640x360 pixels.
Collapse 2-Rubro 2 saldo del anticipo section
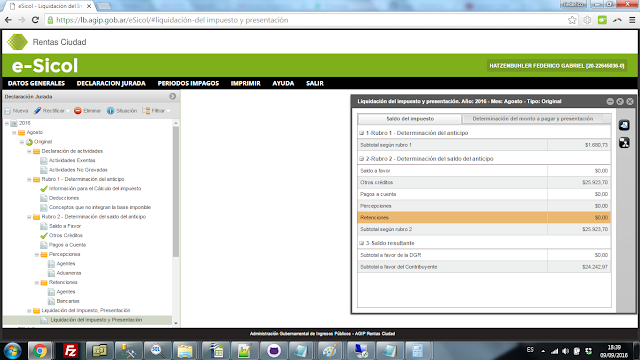pyautogui.click(x=362, y=159)
